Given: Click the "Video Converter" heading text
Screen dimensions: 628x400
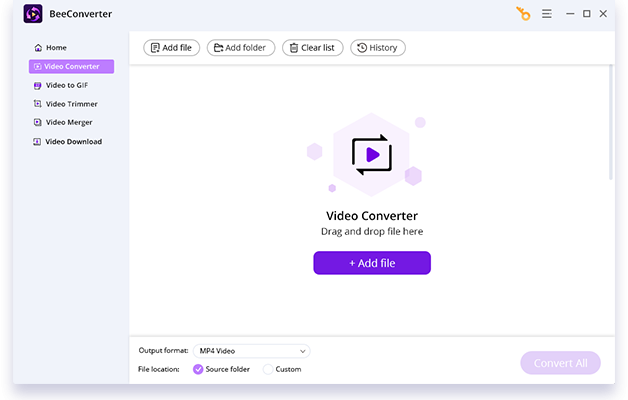Looking at the screenshot, I should point(372,216).
